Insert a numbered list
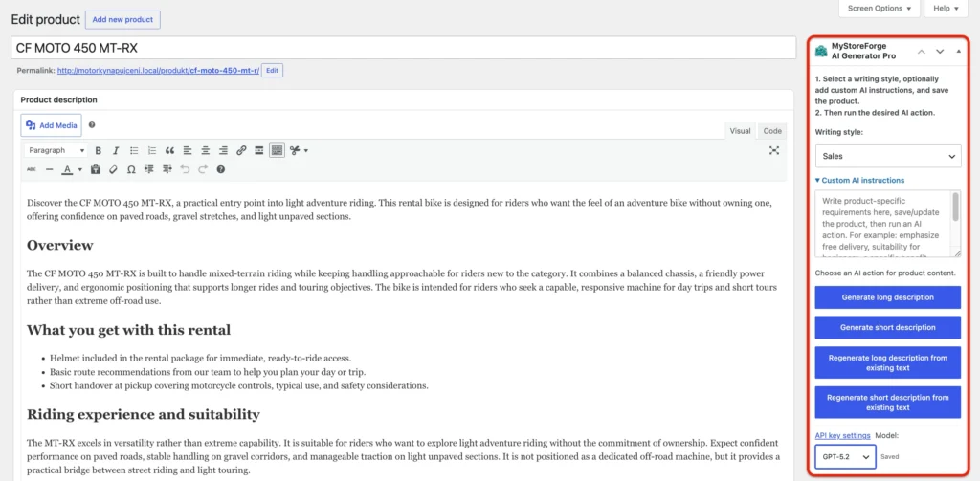The image size is (980, 481). tap(152, 150)
